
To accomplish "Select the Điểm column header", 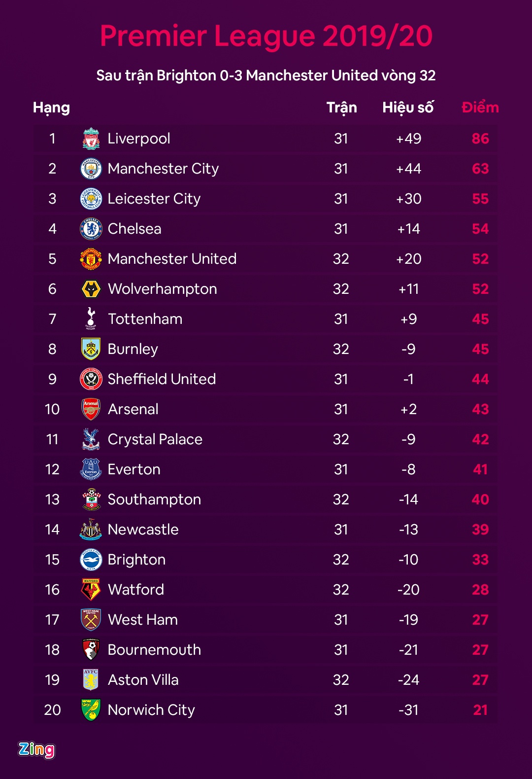I will click(480, 107).
